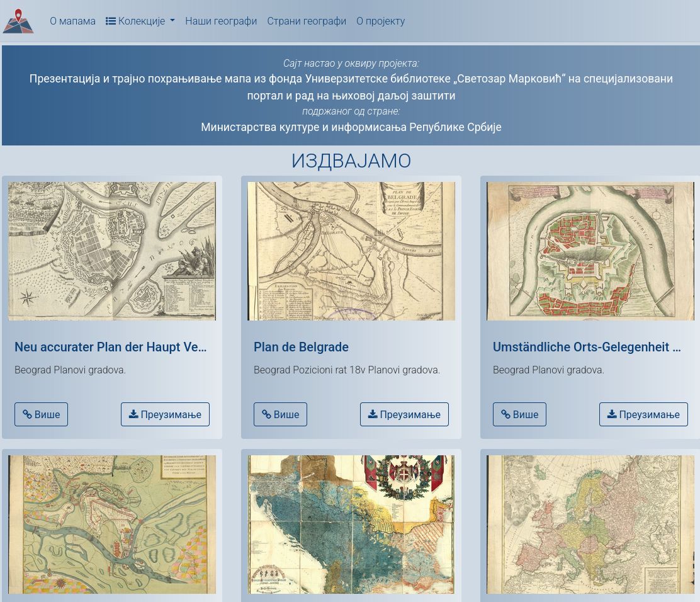The image size is (700, 602).
Task: Open Neu accurater Plan map thumbnail
Action: [112, 251]
